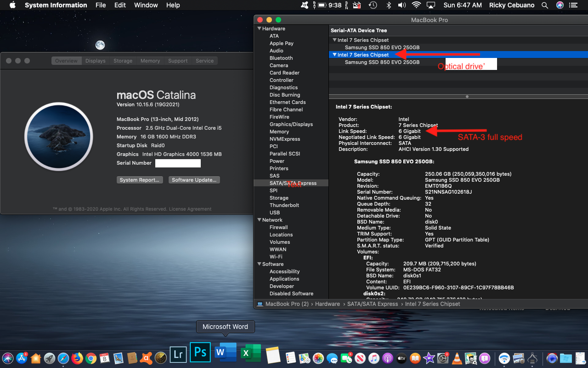Screen dimensions: 588x368
Task: Open System Preferences gear in the Dock
Action: (x=443, y=358)
